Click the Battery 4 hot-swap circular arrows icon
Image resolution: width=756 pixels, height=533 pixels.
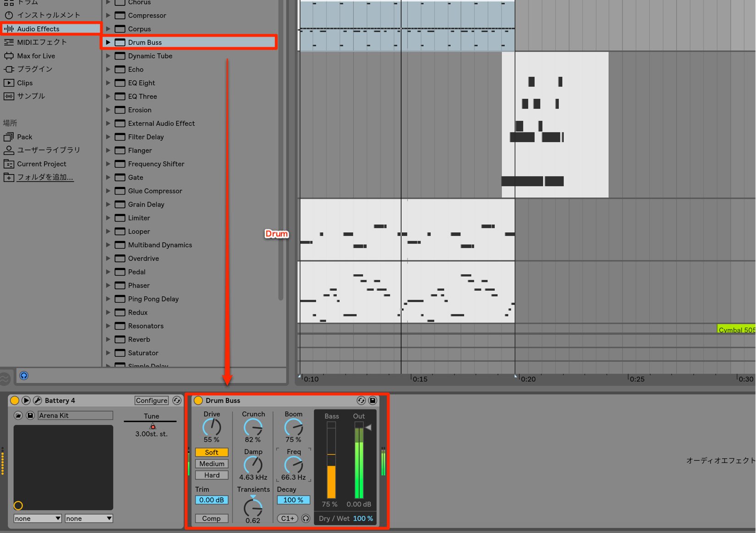tap(177, 400)
